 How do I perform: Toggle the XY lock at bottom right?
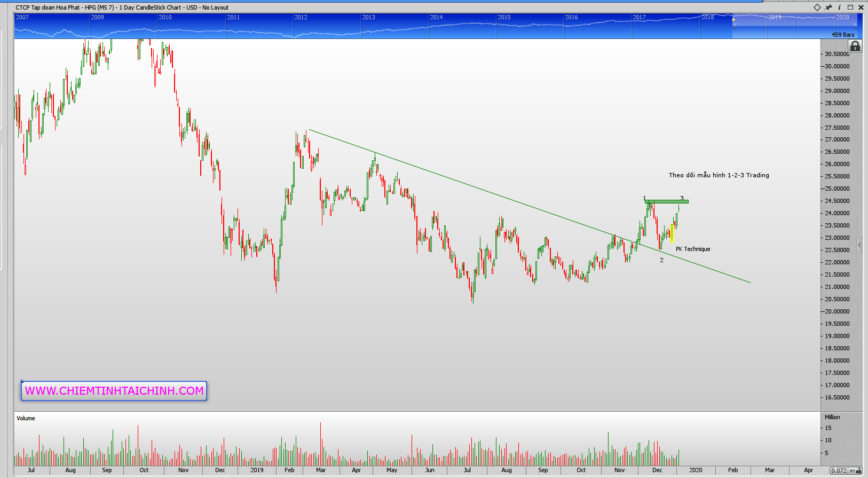coord(855,471)
